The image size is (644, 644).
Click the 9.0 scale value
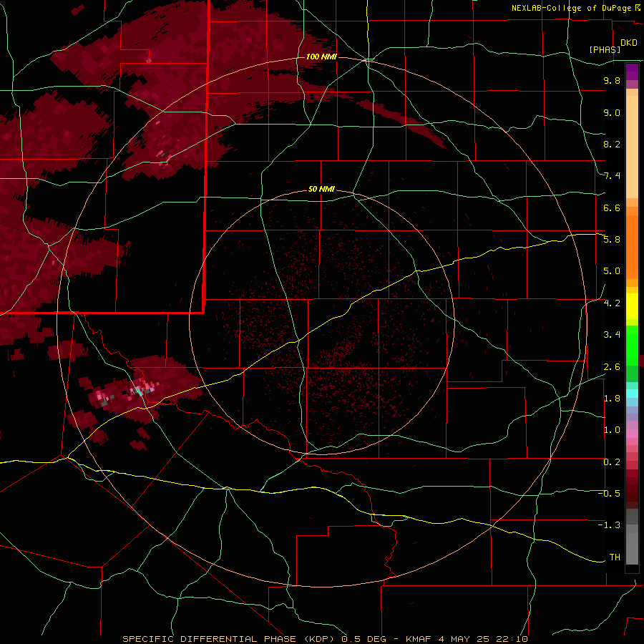point(612,112)
